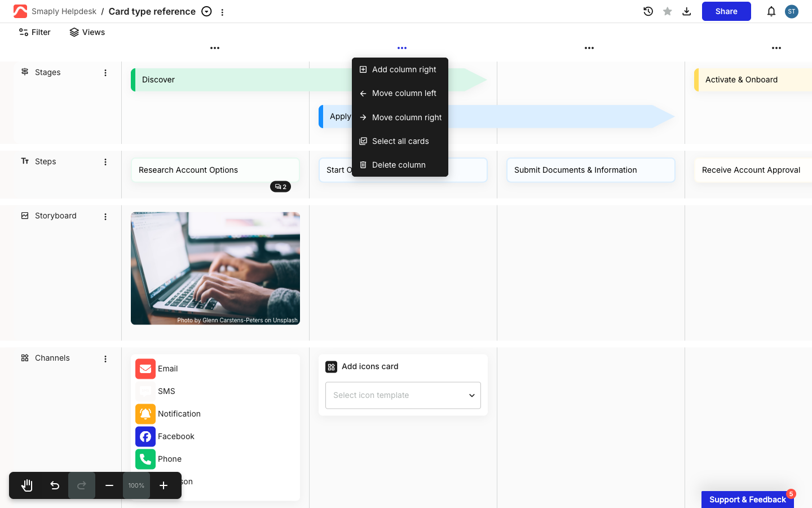Viewport: 812px width, 508px height.
Task: Open the notifications bell
Action: click(x=771, y=11)
